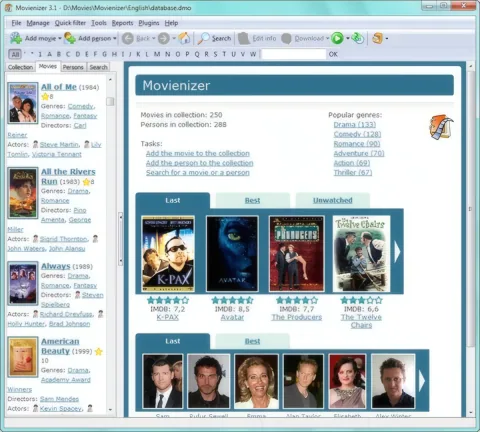480x432 pixels.
Task: Go back with the Back arrow icon
Action: coord(128,38)
